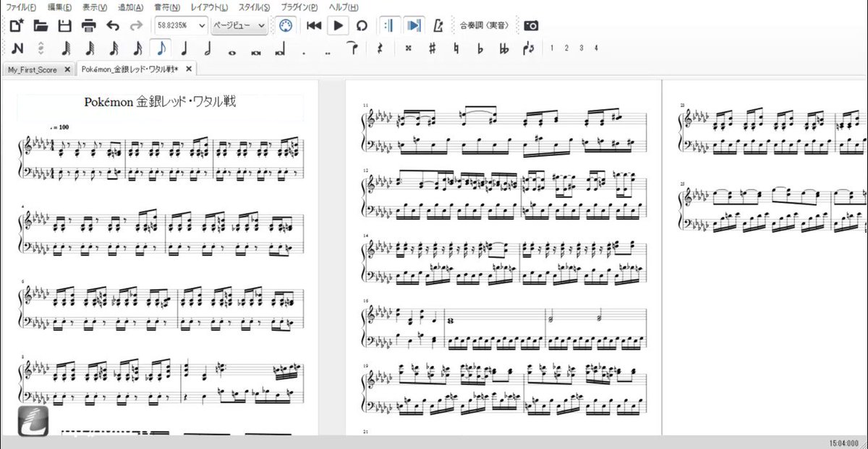868x449 pixels.
Task: Add a double augmentation dot
Action: (328, 52)
